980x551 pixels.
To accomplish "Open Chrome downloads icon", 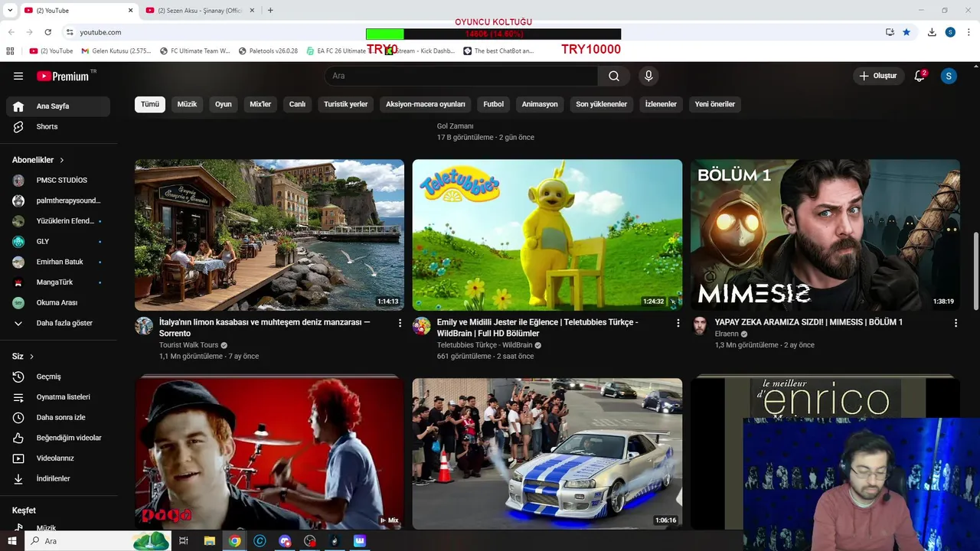I will point(932,32).
